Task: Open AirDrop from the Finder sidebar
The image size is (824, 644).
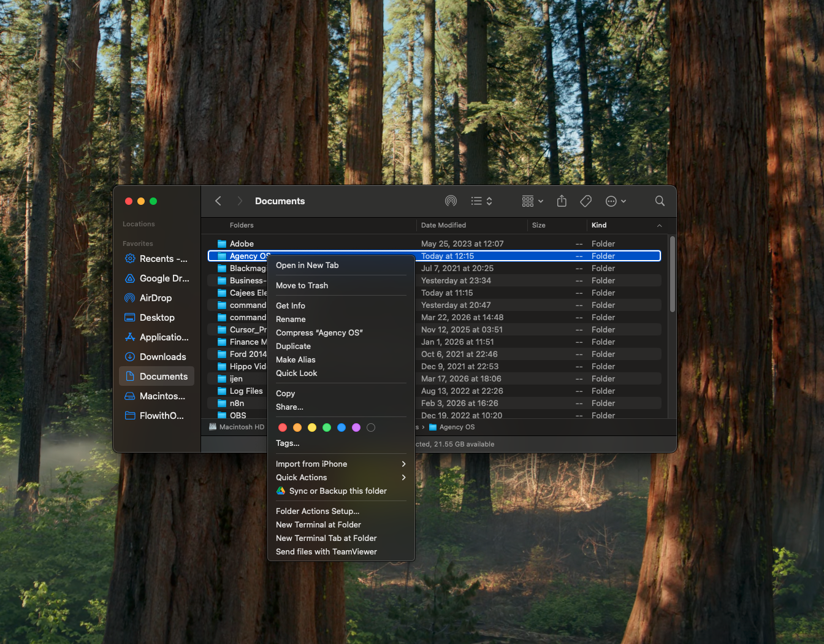Action: coord(158,297)
